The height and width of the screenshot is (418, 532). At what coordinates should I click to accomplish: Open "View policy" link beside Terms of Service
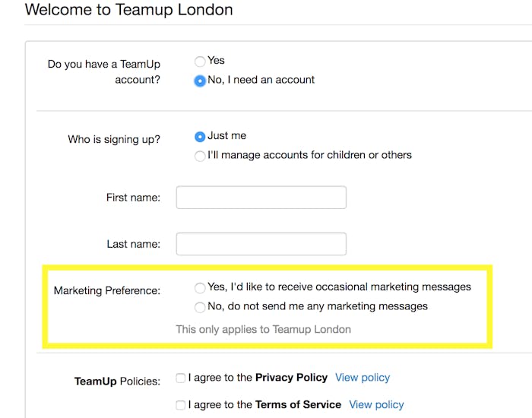pyautogui.click(x=376, y=404)
